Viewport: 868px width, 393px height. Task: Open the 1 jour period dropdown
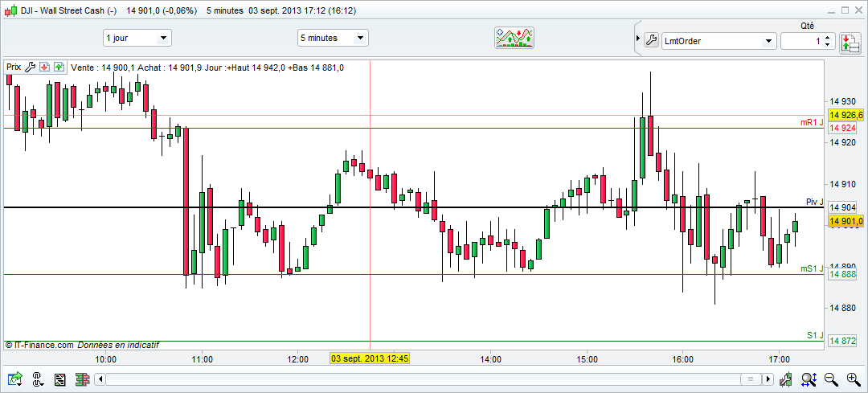[137, 39]
